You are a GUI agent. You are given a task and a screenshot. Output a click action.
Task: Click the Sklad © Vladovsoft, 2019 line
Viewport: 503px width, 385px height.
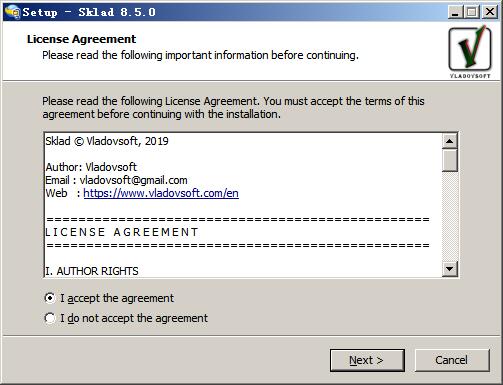[x=107, y=141]
